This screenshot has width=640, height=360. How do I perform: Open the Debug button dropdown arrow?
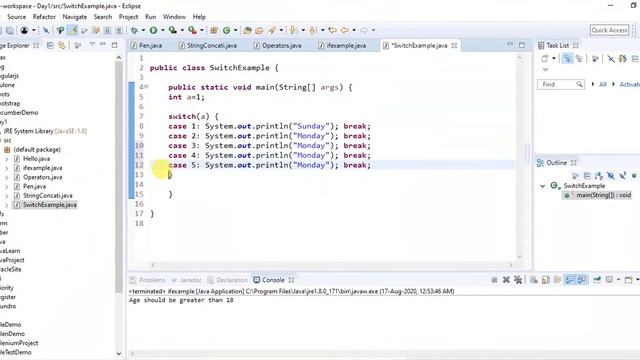coord(143,30)
